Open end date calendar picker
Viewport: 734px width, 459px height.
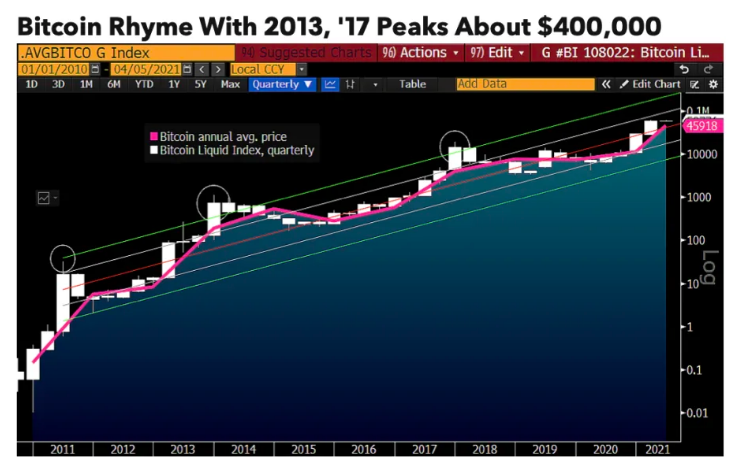187,69
